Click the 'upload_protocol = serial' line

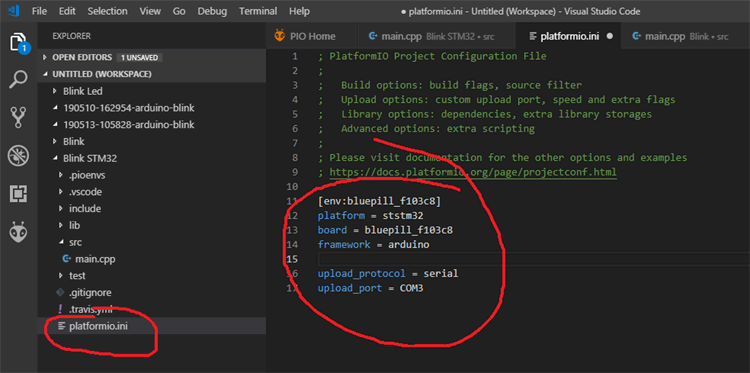click(388, 274)
